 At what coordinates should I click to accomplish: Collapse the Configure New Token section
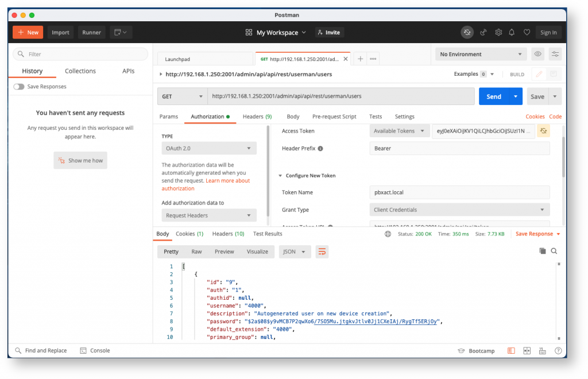click(x=280, y=176)
